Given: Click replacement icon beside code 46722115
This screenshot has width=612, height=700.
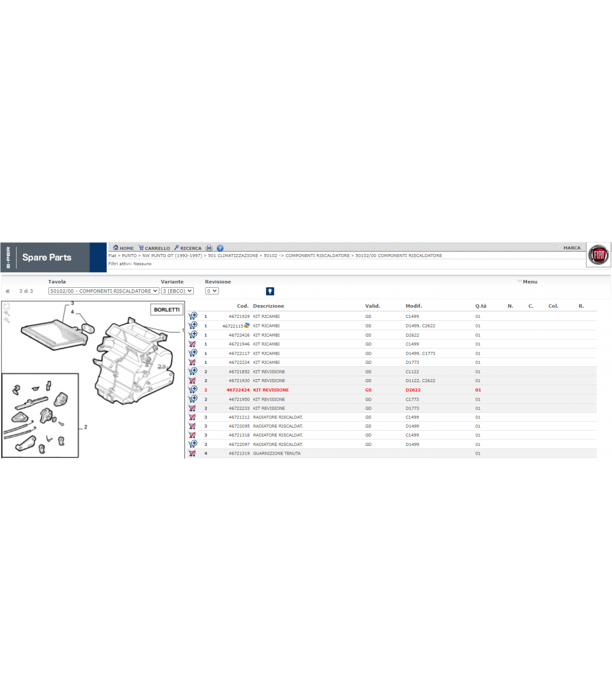Looking at the screenshot, I should click(x=247, y=326).
